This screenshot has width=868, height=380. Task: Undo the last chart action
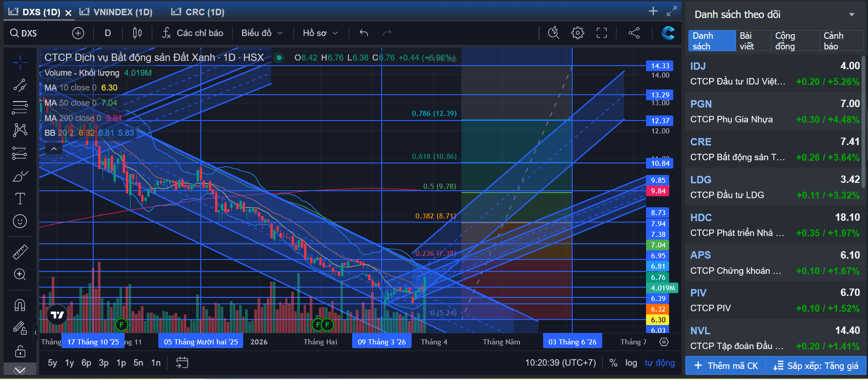[x=364, y=33]
